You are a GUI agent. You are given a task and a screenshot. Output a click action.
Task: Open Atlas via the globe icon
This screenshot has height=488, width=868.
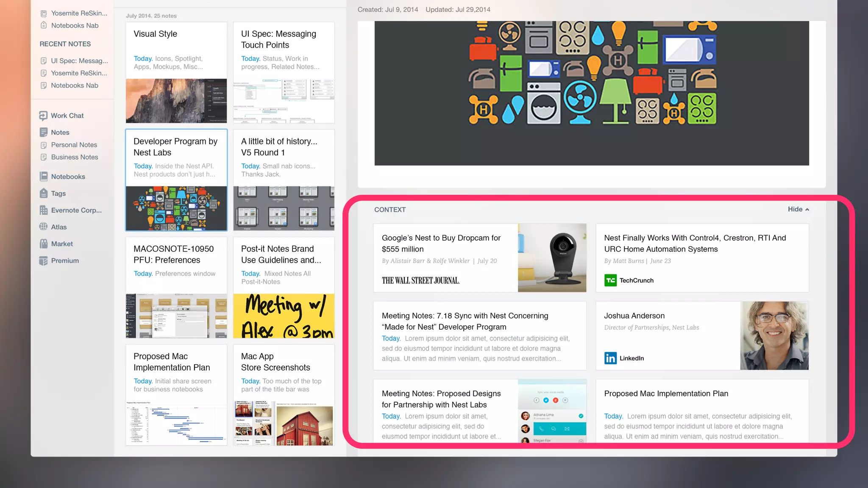click(43, 227)
